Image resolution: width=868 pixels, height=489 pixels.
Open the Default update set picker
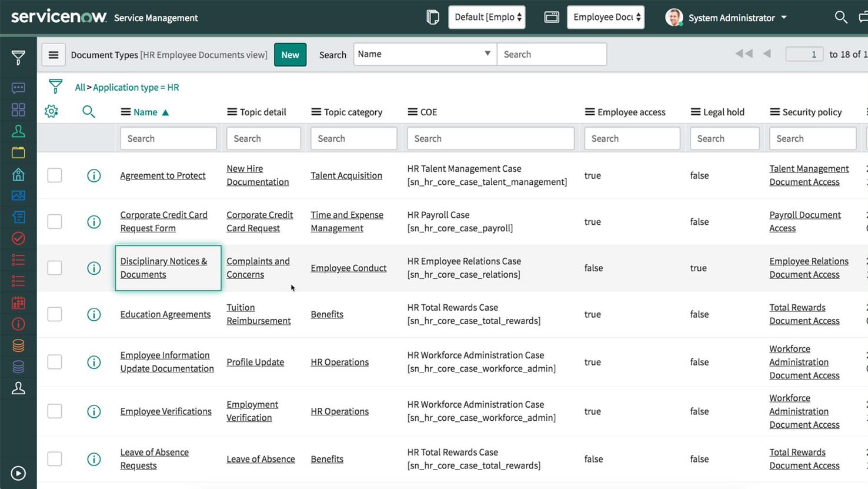[487, 18]
